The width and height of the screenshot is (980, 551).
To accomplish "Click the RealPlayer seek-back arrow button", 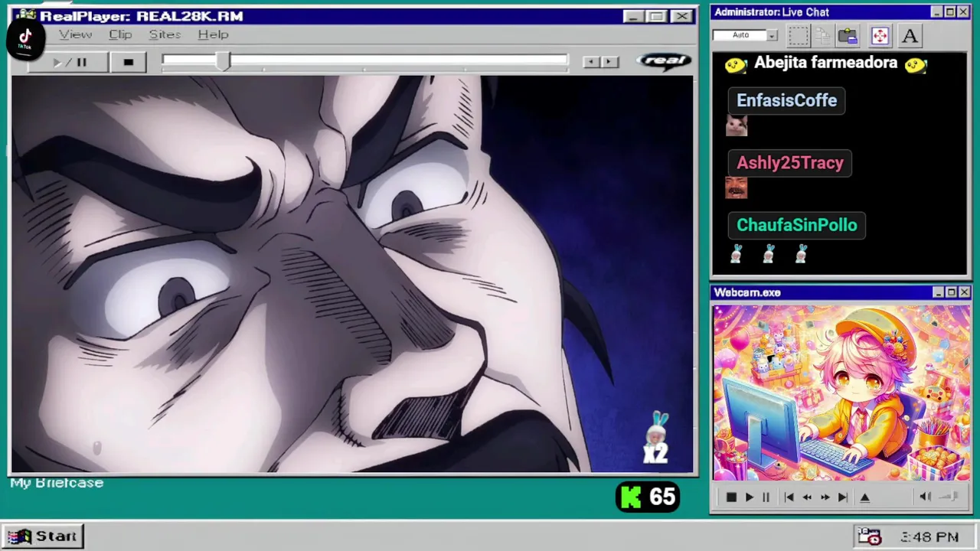I will (590, 62).
